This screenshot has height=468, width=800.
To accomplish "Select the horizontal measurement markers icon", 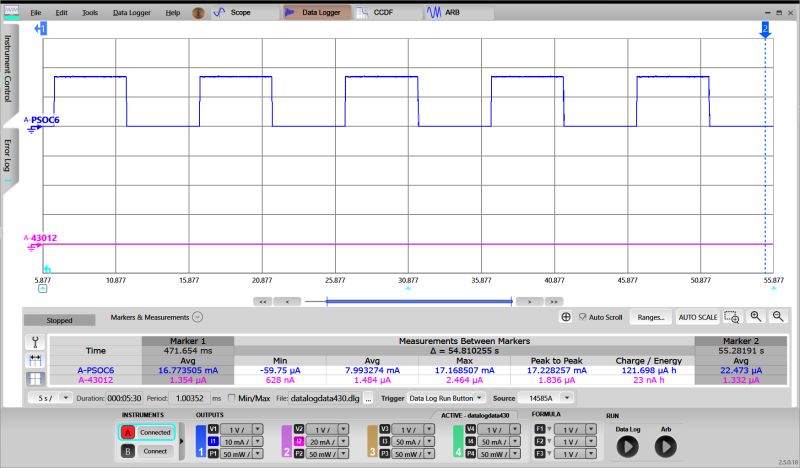I will (x=35, y=360).
